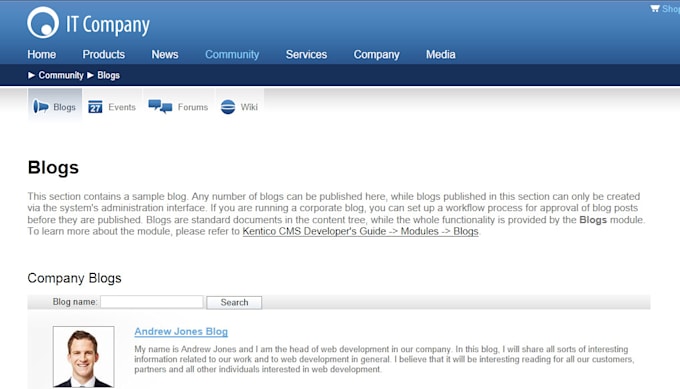Screen dimensions: 680x389
Task: Open the Forums speech bubbles icon
Action: (160, 107)
